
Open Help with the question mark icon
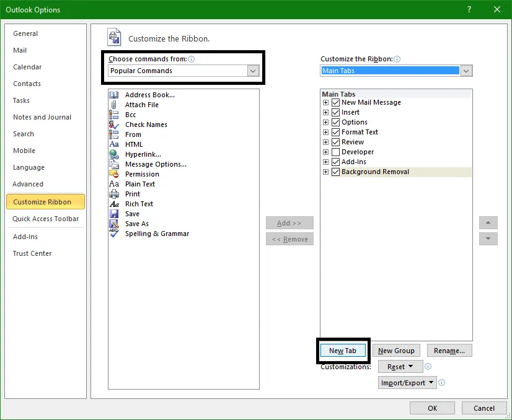click(x=469, y=9)
